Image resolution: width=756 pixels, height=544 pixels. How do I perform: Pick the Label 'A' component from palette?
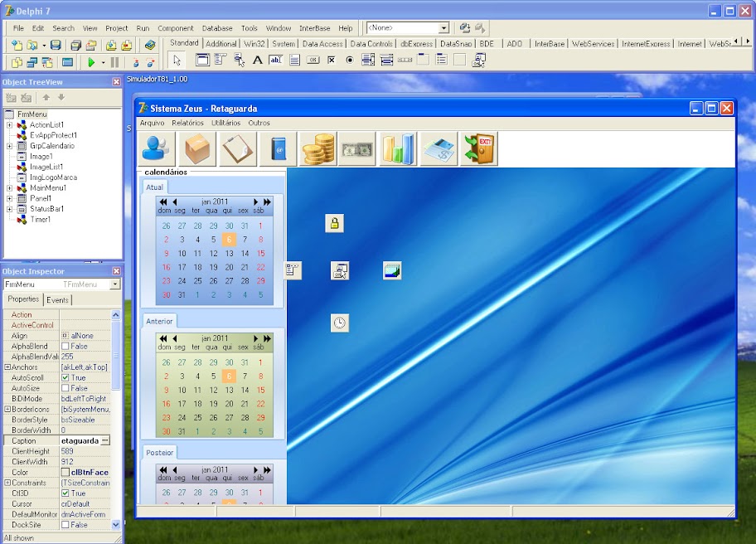pos(258,61)
